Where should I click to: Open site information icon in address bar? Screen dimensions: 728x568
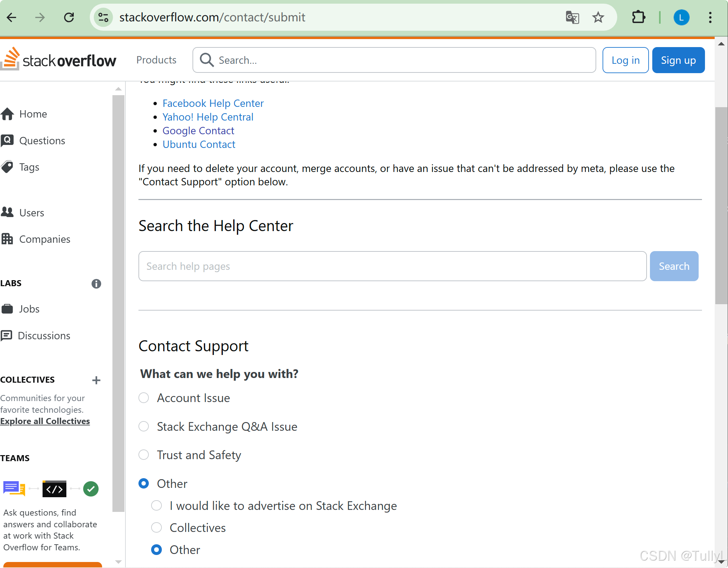103,17
